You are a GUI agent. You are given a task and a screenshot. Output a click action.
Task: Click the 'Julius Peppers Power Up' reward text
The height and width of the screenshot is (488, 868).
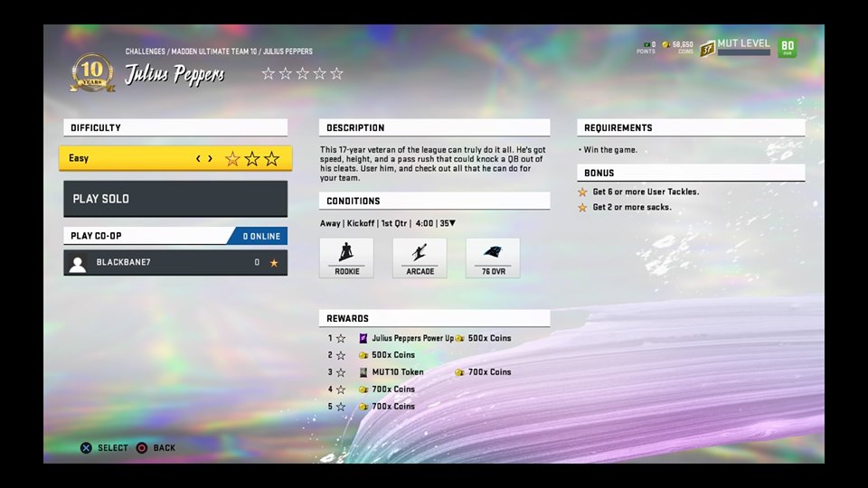(412, 338)
